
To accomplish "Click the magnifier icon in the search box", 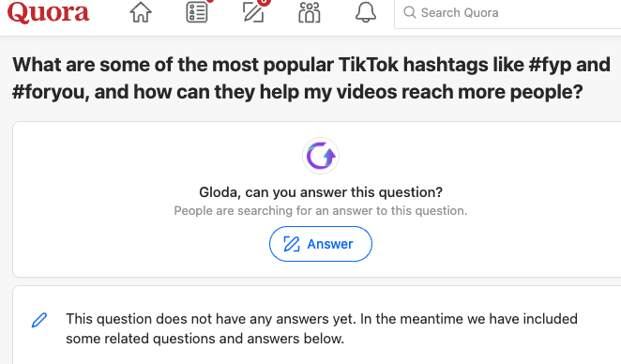I will (x=410, y=12).
